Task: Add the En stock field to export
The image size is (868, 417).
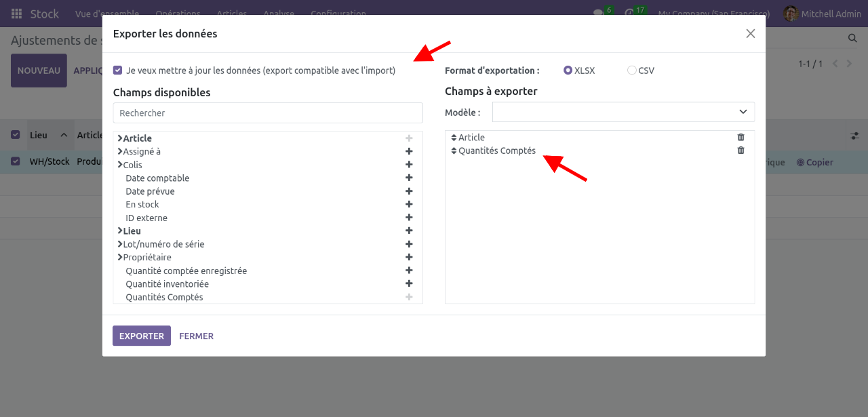Action: (x=409, y=204)
